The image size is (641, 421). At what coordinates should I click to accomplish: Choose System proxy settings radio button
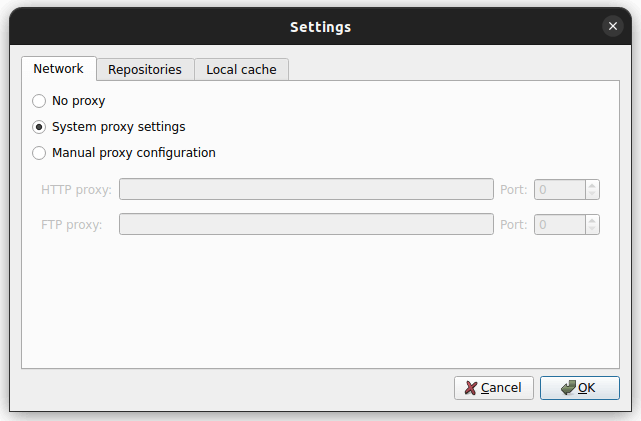(x=39, y=127)
